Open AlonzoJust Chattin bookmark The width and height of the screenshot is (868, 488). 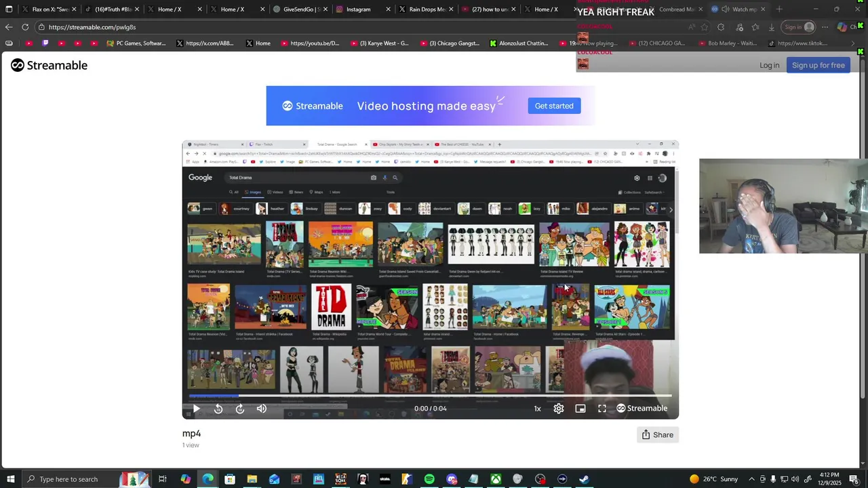(x=519, y=43)
